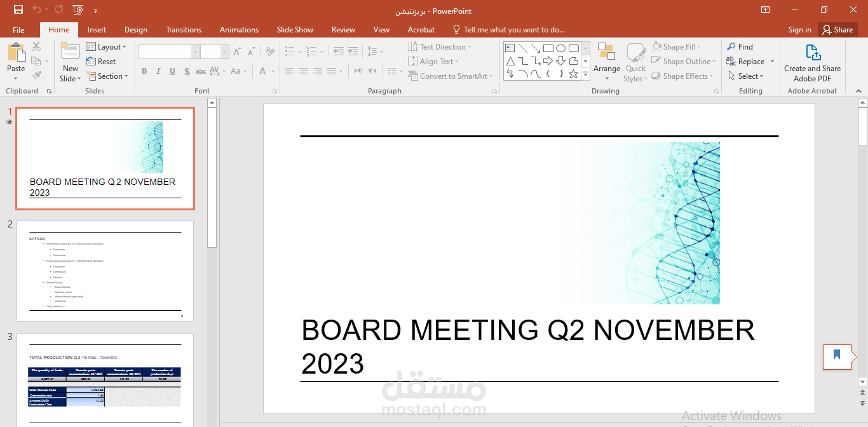
Task: Click the Save icon in the title bar
Action: point(18,10)
